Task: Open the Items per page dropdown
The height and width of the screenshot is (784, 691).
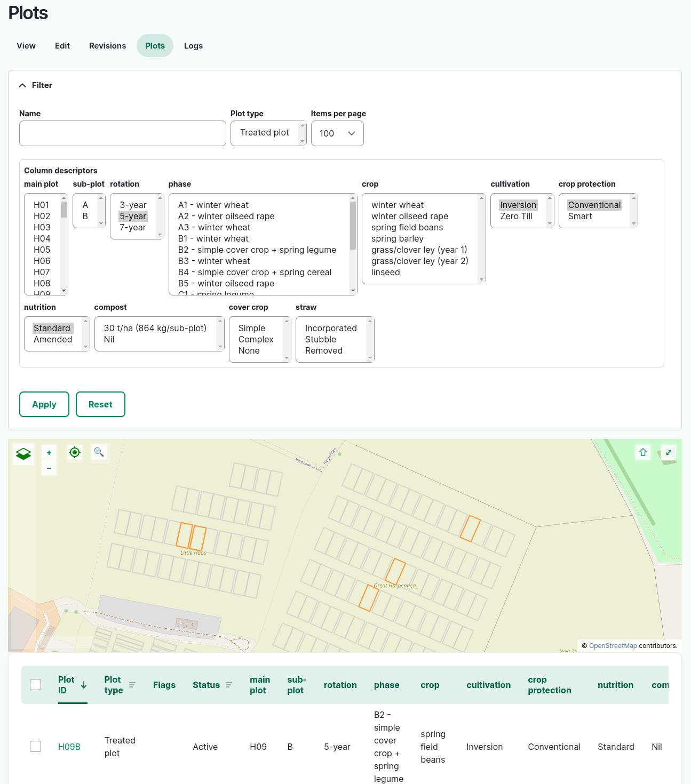Action: (x=337, y=133)
